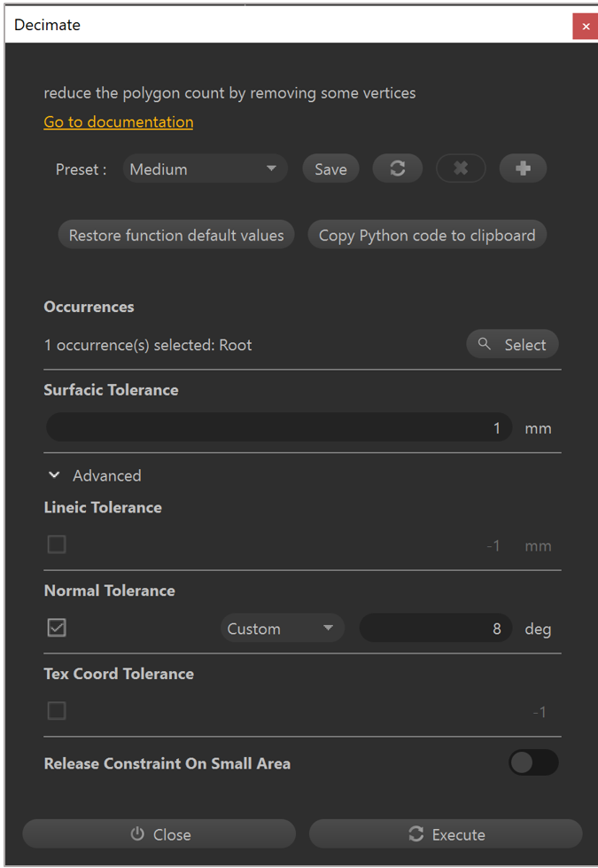
Task: Open the Preset dropdown showing Medium
Action: click(x=205, y=169)
